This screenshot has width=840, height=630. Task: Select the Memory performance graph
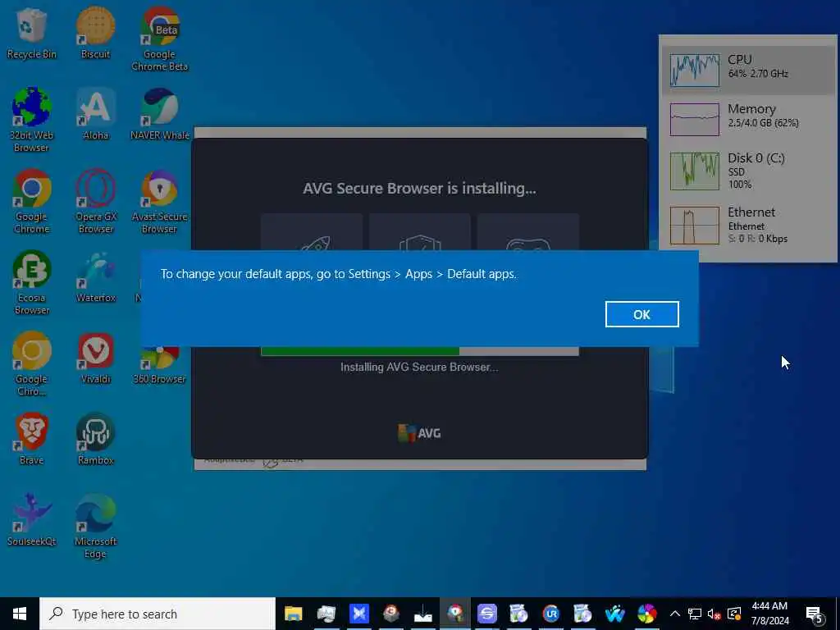click(695, 120)
